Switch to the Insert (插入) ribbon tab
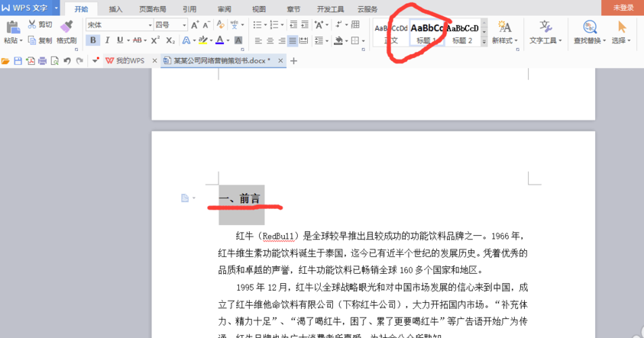The width and height of the screenshot is (644, 338). pyautogui.click(x=115, y=8)
